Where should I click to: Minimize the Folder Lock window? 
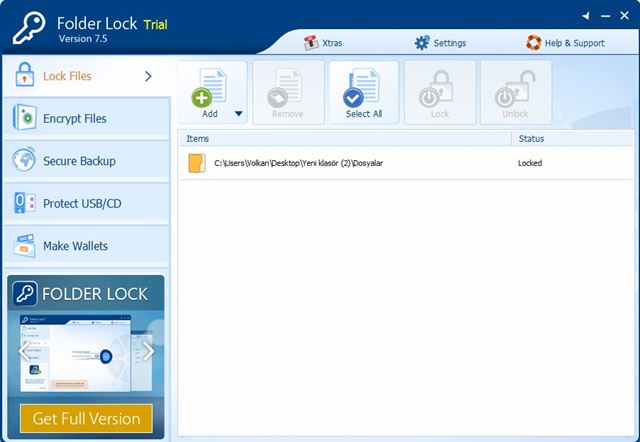click(606, 16)
